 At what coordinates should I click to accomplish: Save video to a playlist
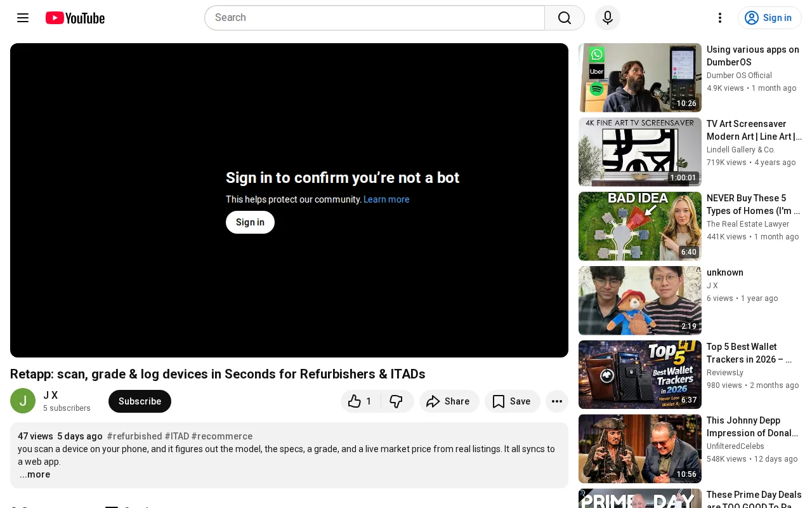[513, 401]
